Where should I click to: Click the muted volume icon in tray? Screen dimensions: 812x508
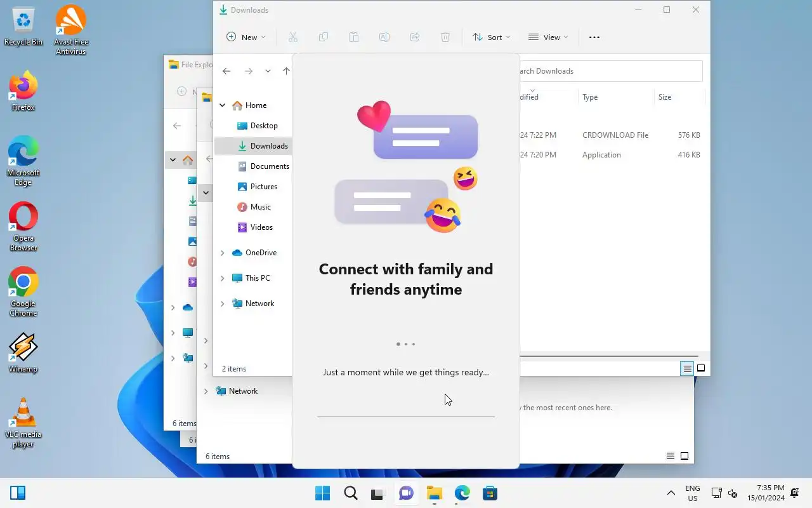732,493
